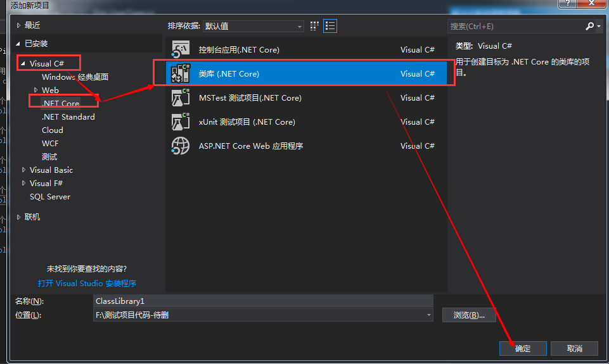Select MSTest 测试项目(.NET Core) template

tap(306, 97)
